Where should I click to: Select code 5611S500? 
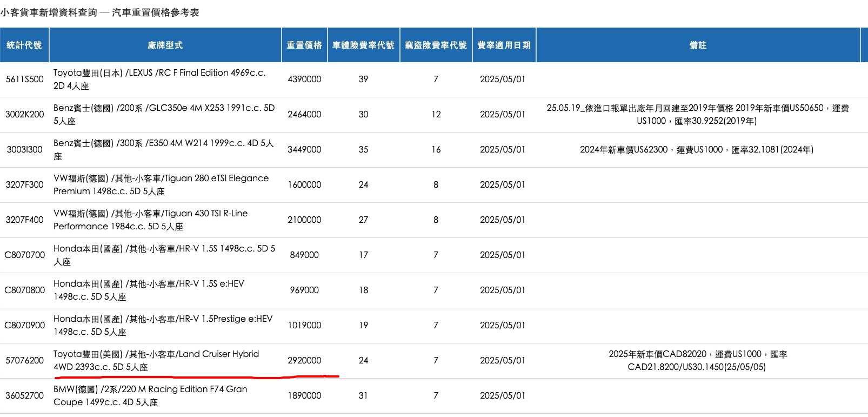coord(24,79)
